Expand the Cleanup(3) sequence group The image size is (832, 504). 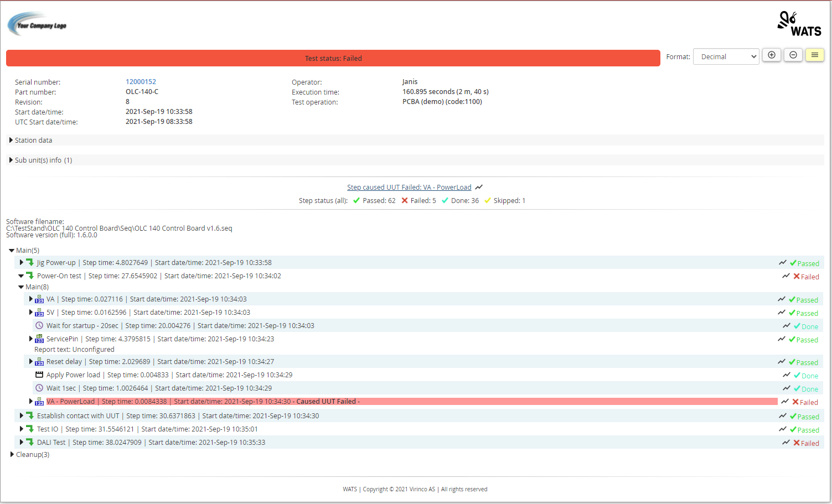pos(12,455)
